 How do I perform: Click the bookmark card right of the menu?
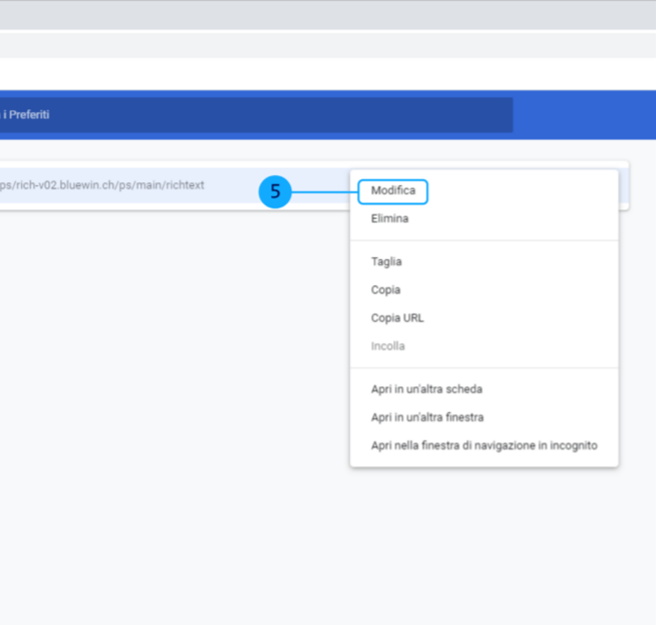coord(623,185)
